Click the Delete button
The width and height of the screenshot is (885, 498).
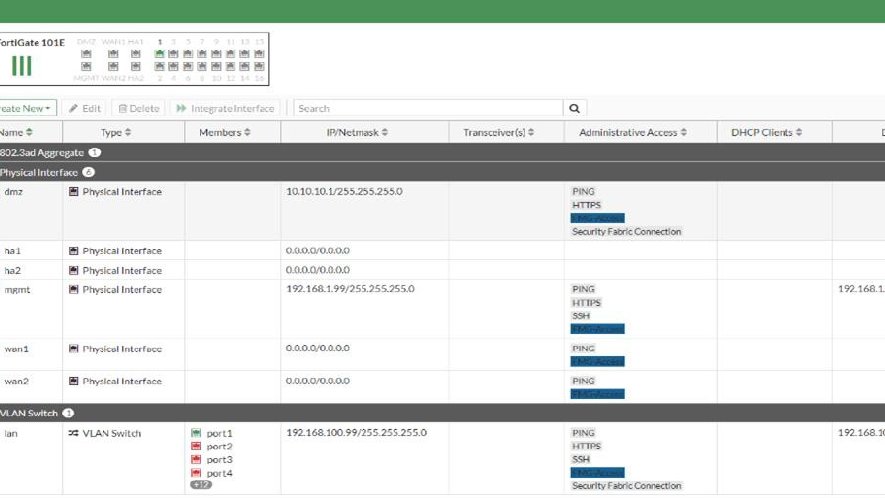click(139, 108)
